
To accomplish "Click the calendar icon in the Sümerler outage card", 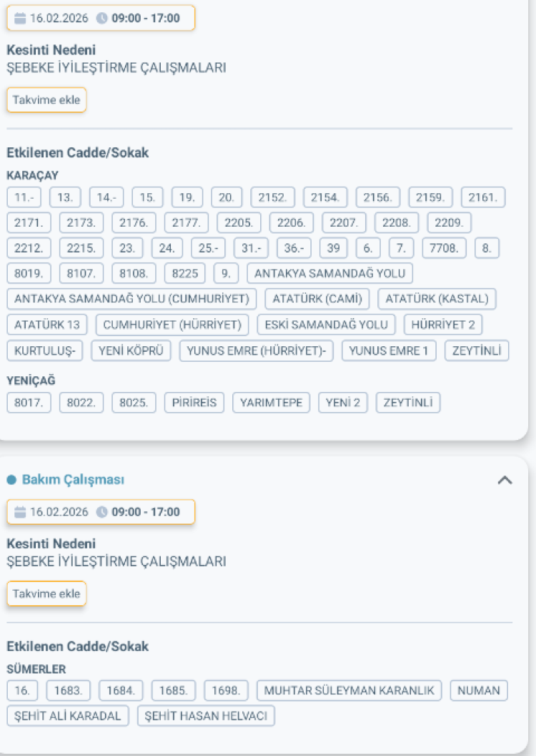I will click(x=19, y=512).
